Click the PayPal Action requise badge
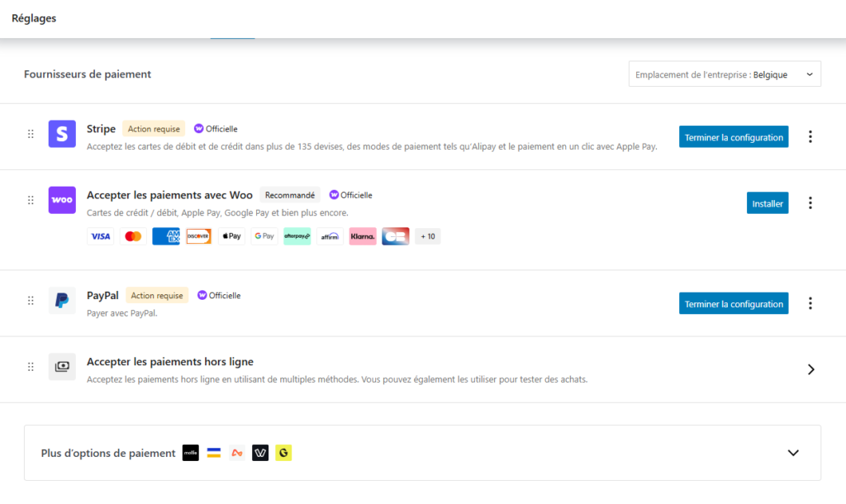 157,295
